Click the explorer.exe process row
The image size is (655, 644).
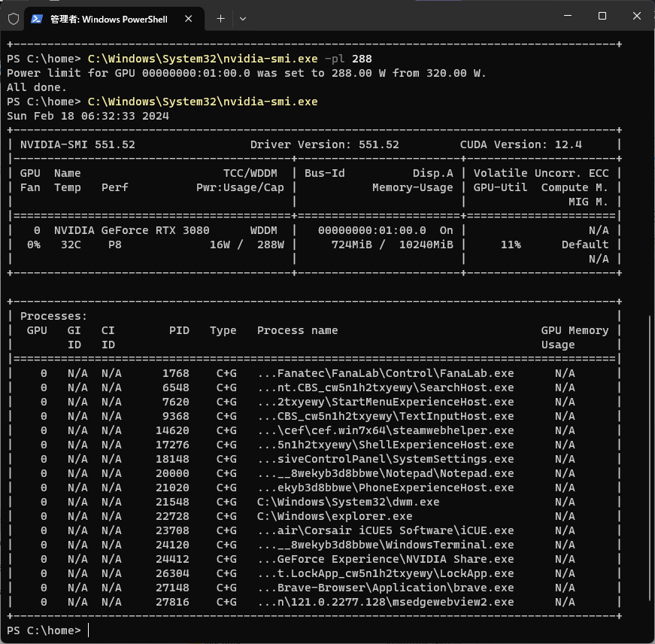click(x=314, y=516)
